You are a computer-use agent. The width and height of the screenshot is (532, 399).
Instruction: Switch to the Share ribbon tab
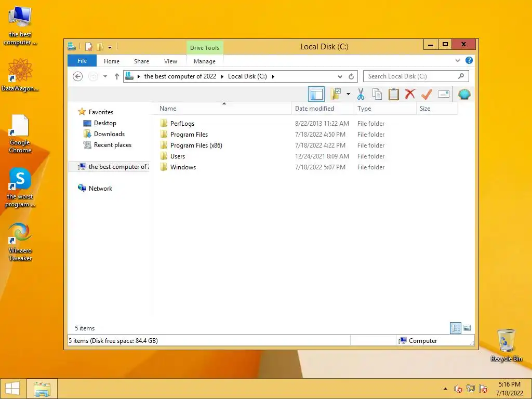tap(141, 61)
